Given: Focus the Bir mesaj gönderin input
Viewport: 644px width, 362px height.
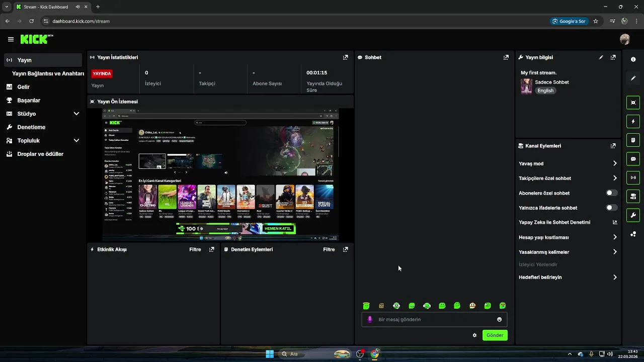Looking at the screenshot, I should 434,319.
